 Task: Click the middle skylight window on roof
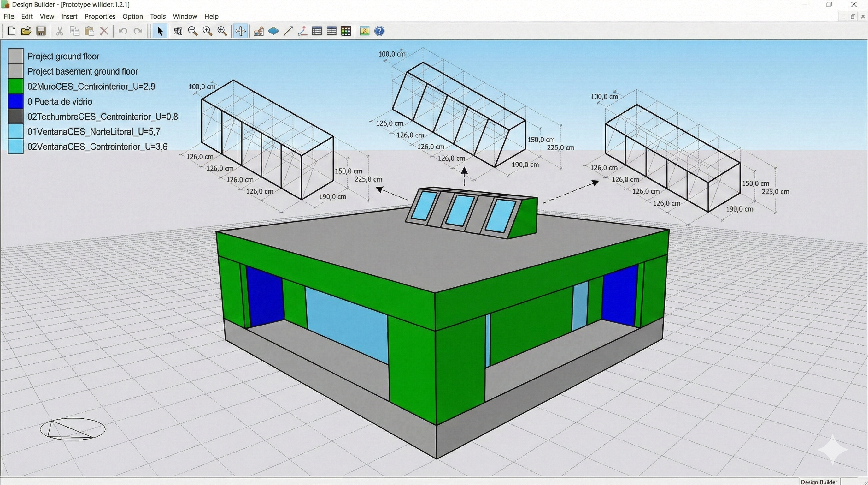pos(460,211)
